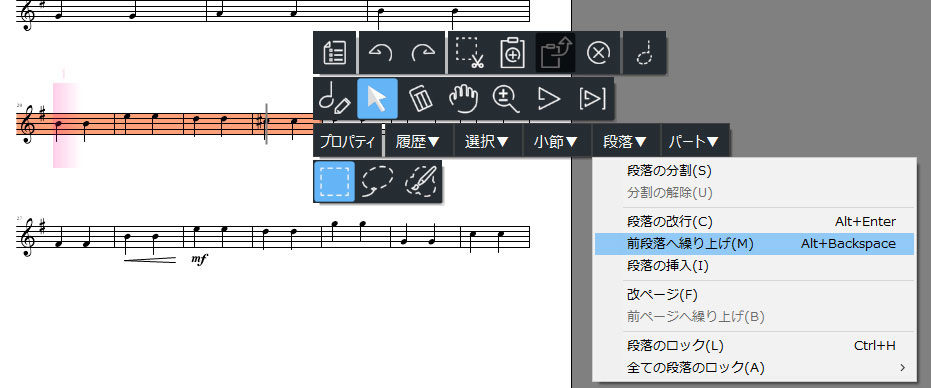Expand the 小節 dropdown
The width and height of the screenshot is (931, 388).
(556, 141)
